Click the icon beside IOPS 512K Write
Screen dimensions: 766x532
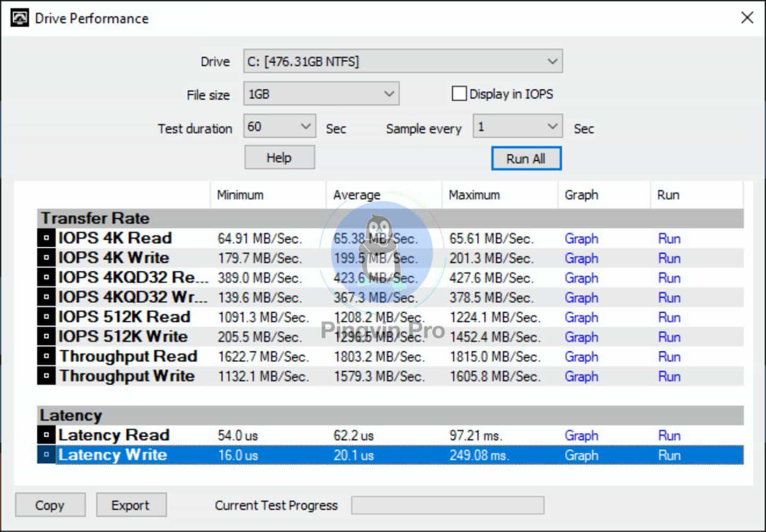point(46,336)
